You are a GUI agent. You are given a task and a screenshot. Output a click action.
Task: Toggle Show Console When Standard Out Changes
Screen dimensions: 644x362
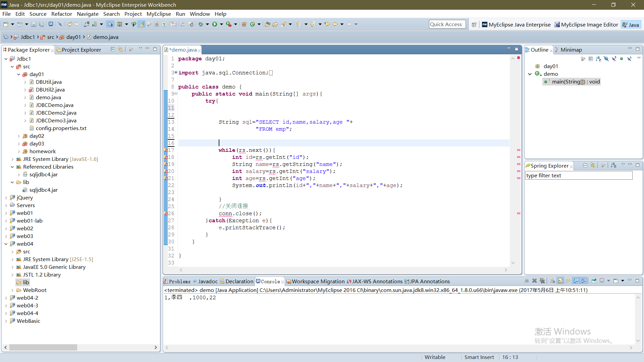[576, 281]
